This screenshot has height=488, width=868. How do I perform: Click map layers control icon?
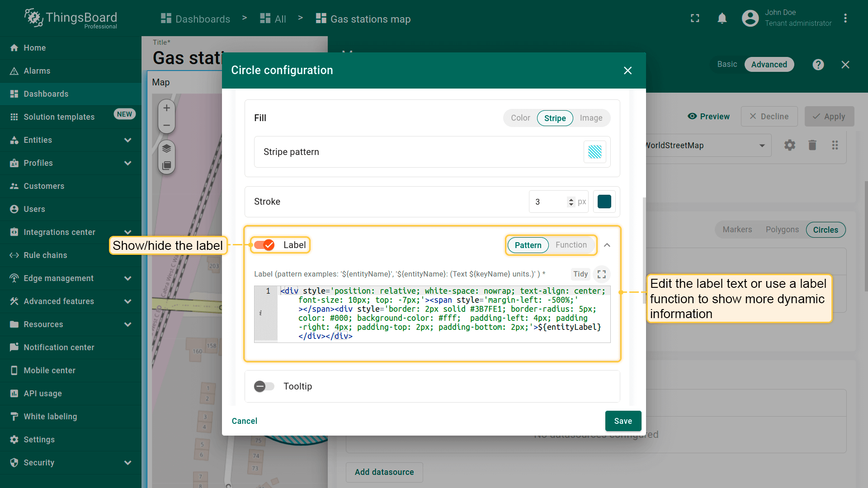click(166, 148)
